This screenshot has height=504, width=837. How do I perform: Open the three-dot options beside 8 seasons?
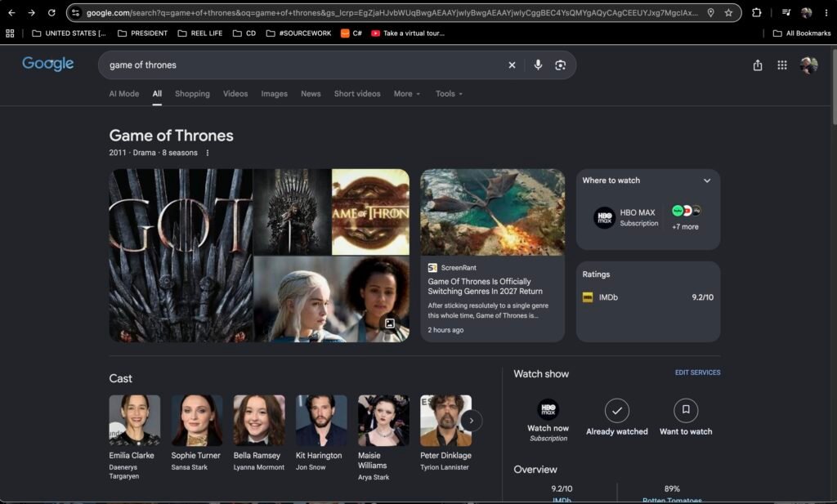[x=208, y=153]
